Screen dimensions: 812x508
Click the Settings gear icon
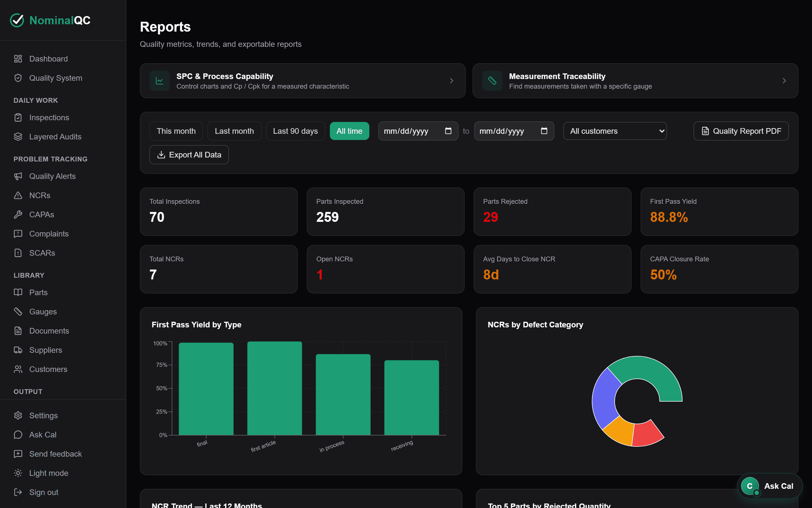tap(18, 416)
